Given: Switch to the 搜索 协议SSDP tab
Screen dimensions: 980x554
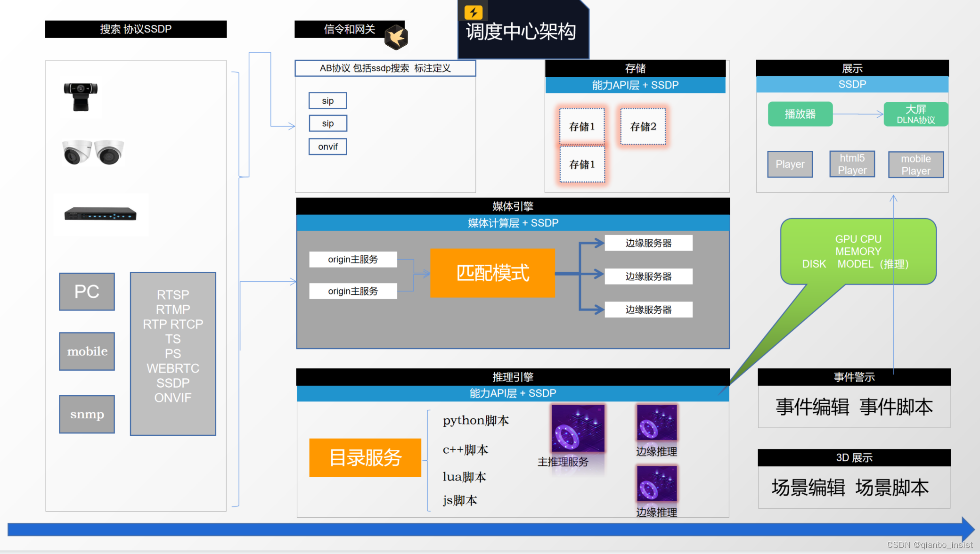Looking at the screenshot, I should click(135, 29).
